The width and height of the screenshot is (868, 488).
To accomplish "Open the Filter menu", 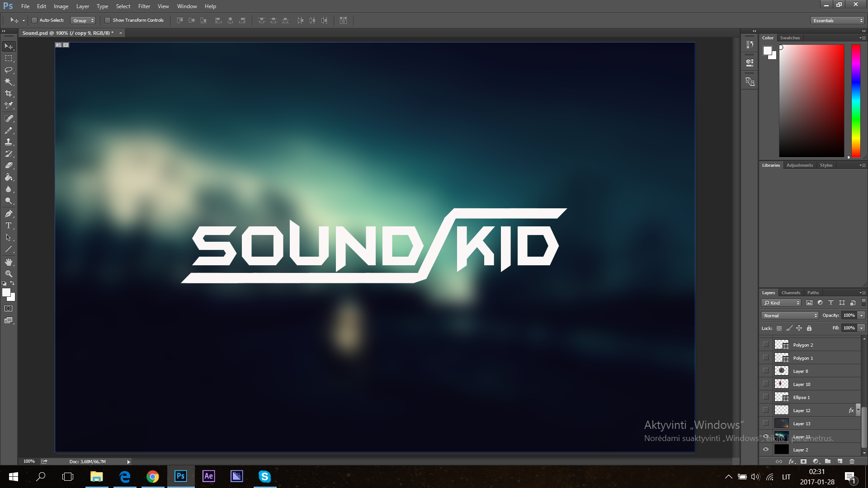I will 144,6.
